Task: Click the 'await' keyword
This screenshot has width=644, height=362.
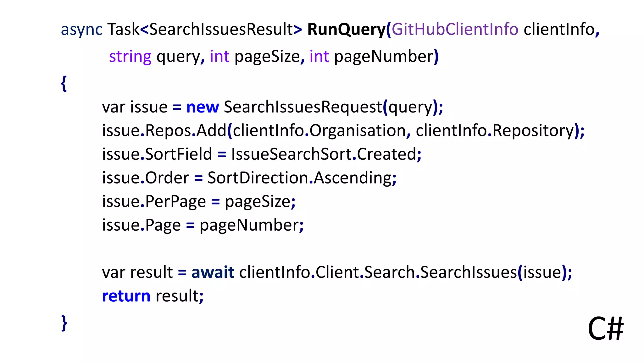Action: (x=213, y=272)
